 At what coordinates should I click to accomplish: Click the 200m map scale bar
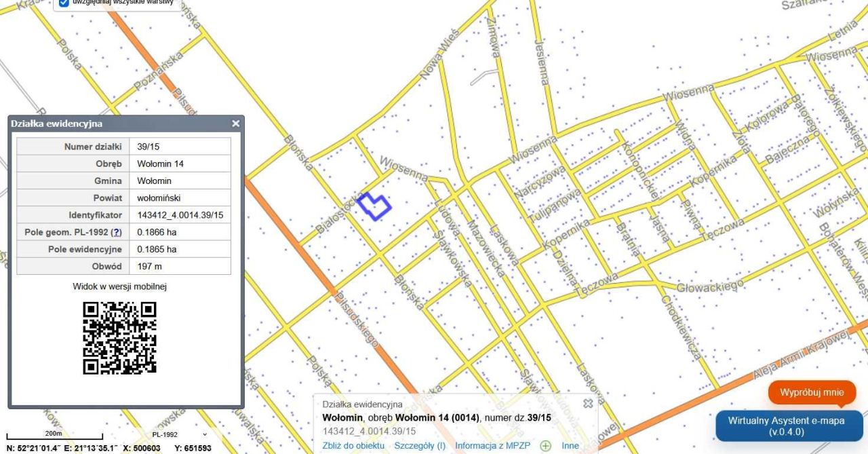pos(54,436)
